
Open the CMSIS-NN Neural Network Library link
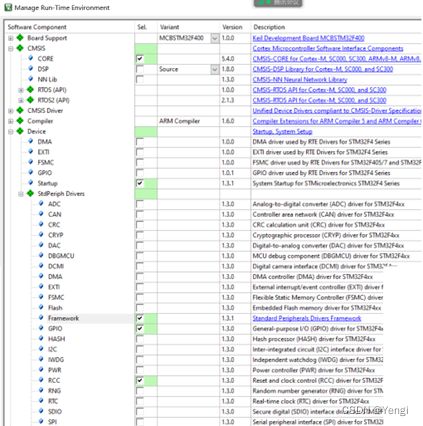point(300,79)
